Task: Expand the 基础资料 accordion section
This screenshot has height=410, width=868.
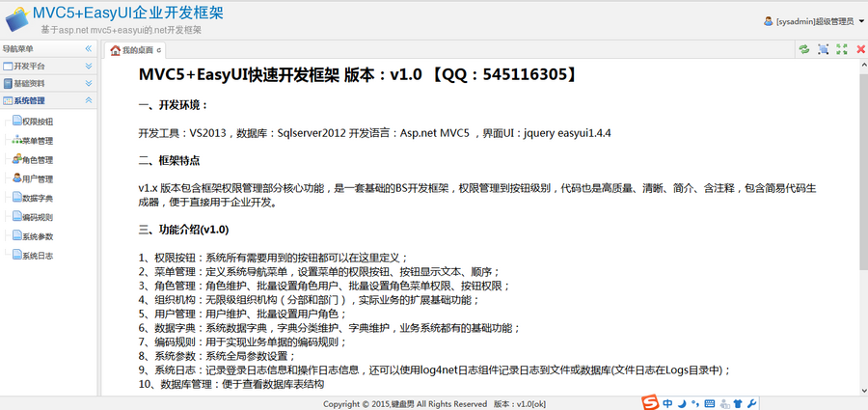Action: [89, 84]
